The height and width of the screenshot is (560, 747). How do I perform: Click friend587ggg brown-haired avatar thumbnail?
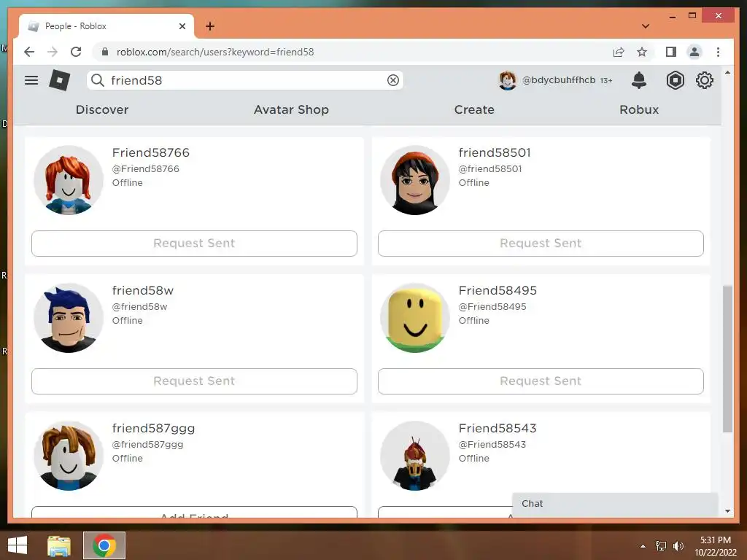[69, 456]
